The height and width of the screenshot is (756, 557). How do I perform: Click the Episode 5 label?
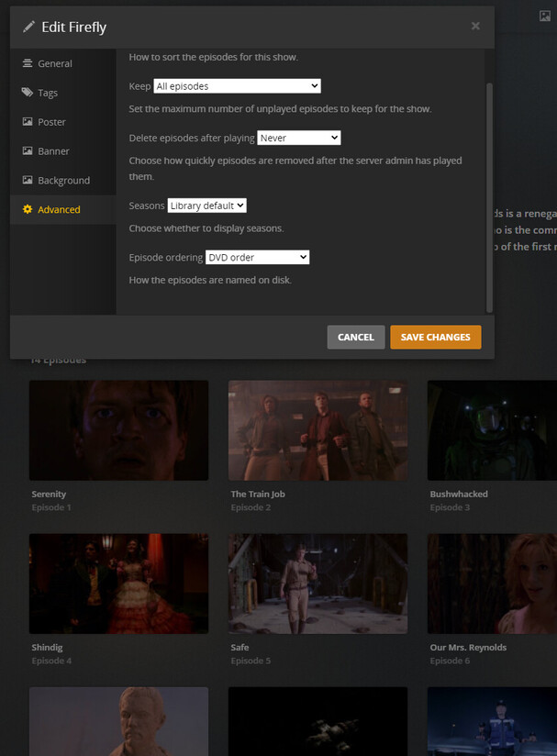(251, 661)
